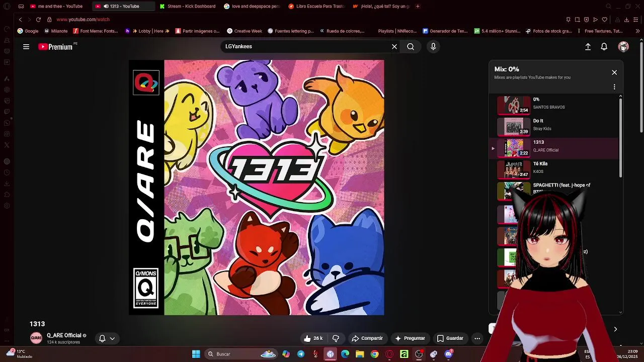Open browser downloads icon in toolbar

[x=627, y=20]
